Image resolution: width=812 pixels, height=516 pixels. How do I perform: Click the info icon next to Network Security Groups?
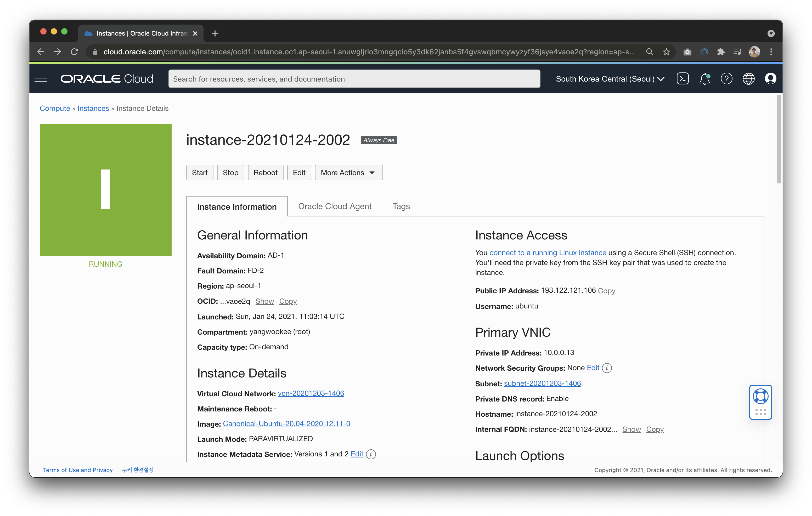click(x=607, y=368)
